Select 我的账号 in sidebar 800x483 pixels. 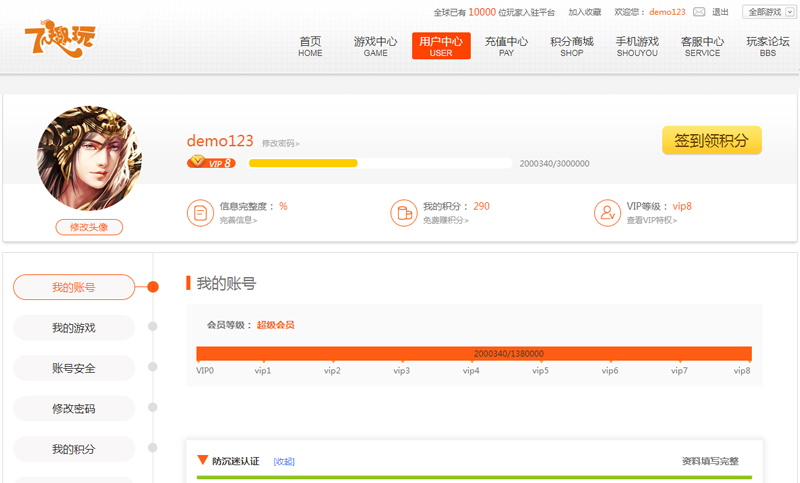[x=74, y=287]
